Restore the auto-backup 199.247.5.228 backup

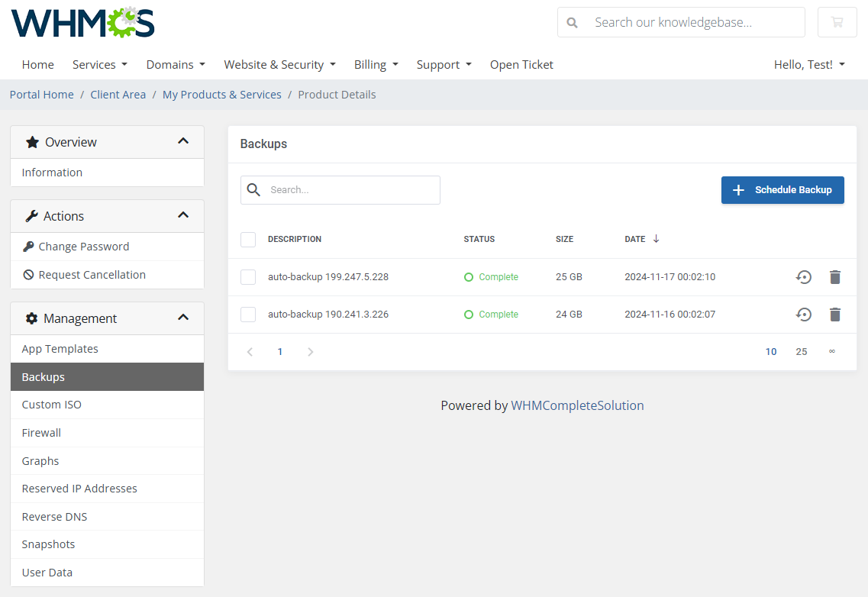click(804, 277)
